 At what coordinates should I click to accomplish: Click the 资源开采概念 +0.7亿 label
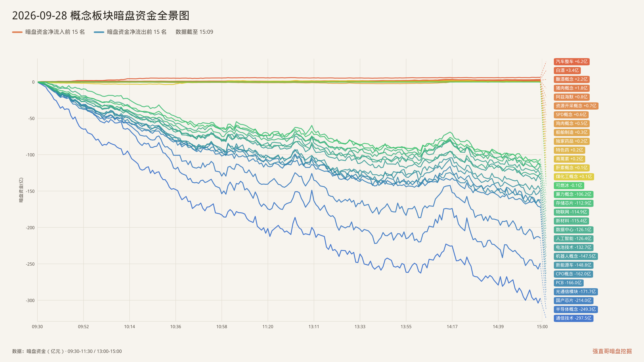576,106
